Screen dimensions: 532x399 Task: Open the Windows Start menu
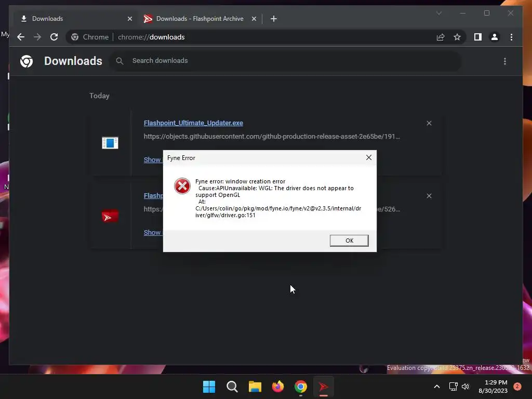209,387
